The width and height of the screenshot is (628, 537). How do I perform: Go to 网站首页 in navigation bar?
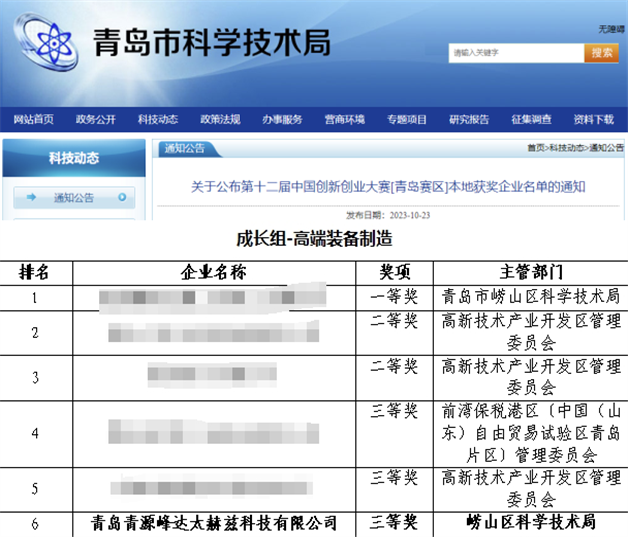coord(34,120)
